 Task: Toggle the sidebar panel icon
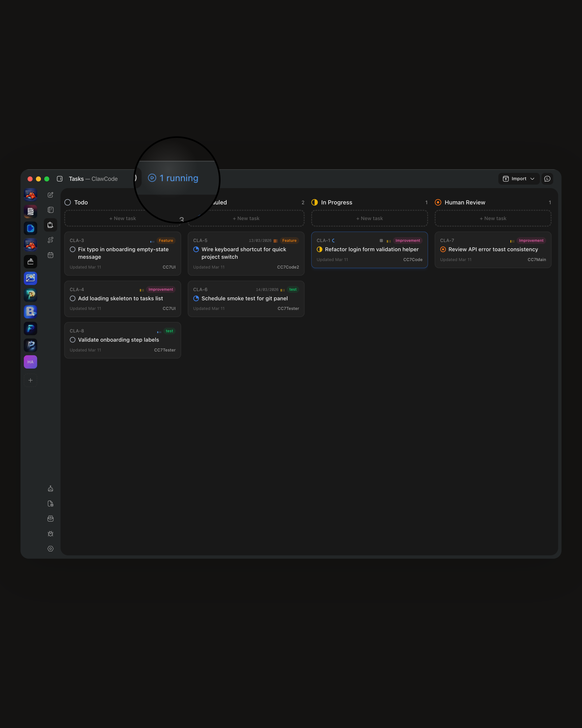[x=60, y=179]
